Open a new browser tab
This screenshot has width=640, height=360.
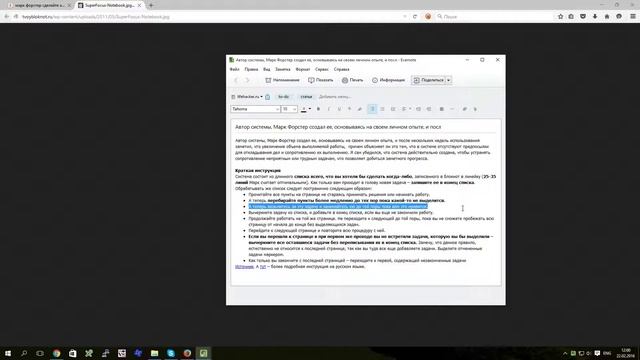point(151,5)
